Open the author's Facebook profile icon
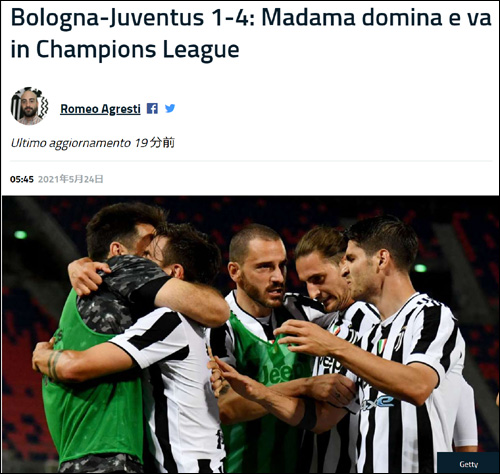Image resolution: width=500 pixels, height=474 pixels. [152, 108]
